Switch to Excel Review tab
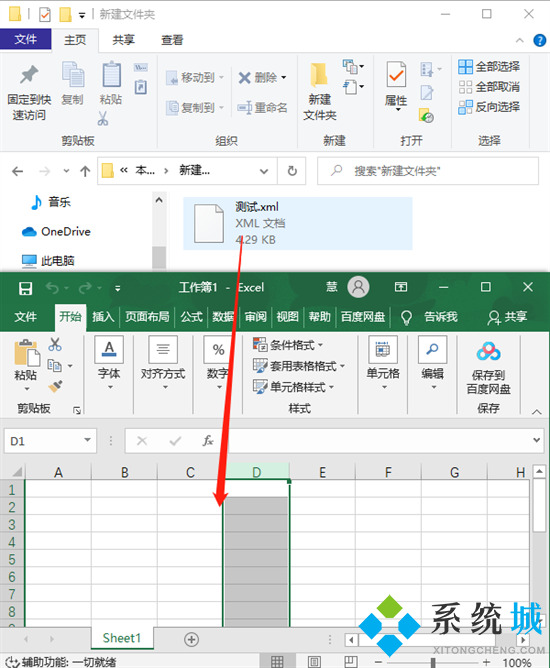Image resolution: width=550 pixels, height=668 pixels. (x=256, y=317)
